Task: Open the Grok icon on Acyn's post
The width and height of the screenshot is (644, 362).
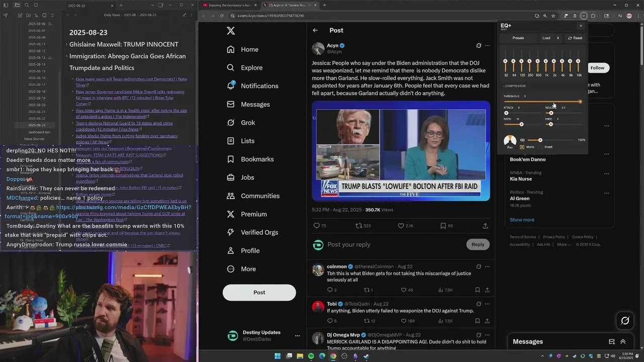Action: (478, 46)
